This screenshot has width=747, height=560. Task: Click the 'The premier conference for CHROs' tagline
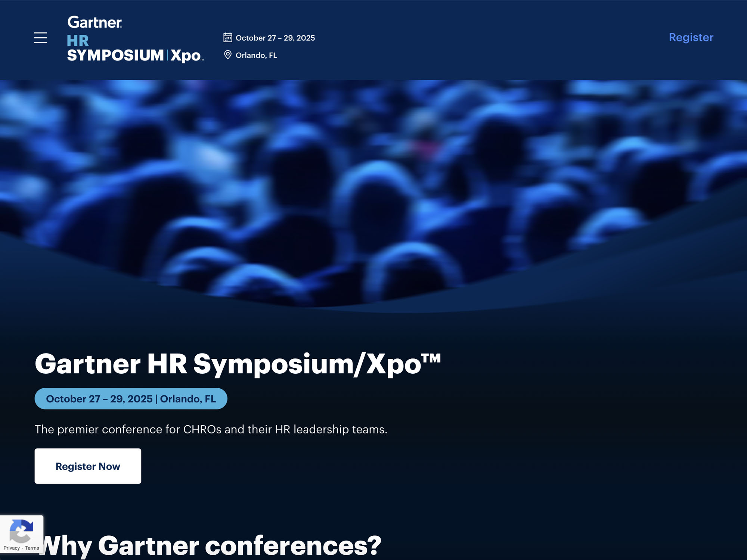[x=211, y=429]
